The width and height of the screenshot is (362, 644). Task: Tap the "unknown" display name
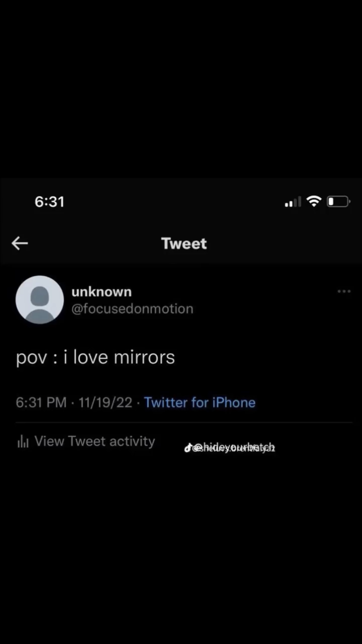(x=102, y=292)
